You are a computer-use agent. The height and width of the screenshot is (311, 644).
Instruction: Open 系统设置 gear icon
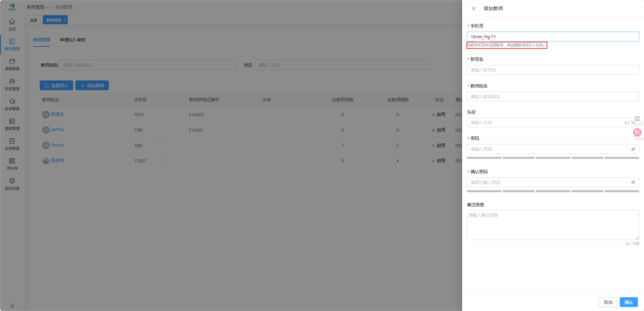12,181
